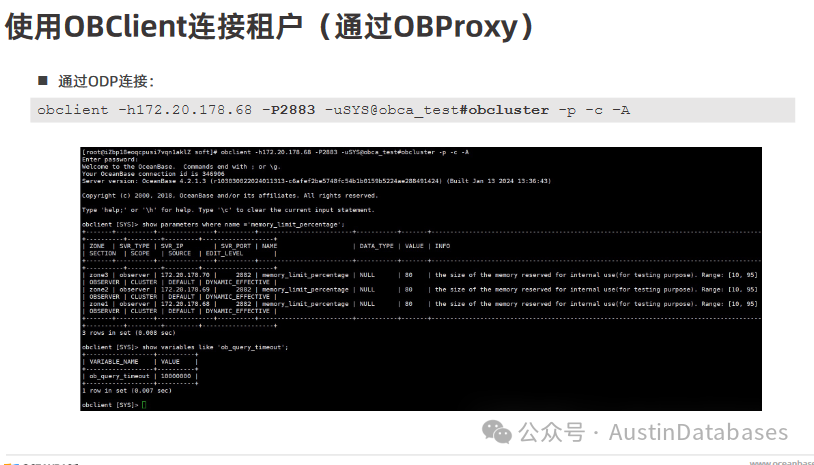Screen dimensions: 814x465
Task: Click the "-c" flag in the gray command box
Action: point(594,110)
